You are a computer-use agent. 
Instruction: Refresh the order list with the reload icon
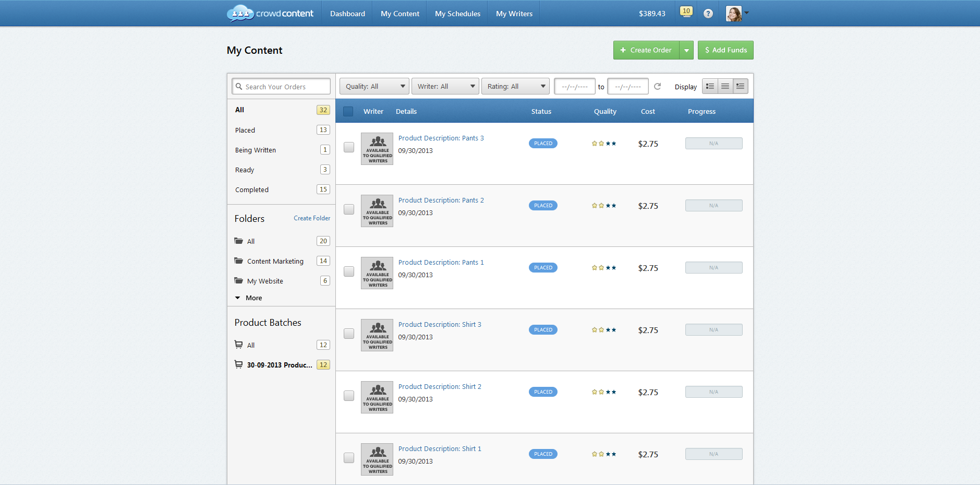click(657, 86)
